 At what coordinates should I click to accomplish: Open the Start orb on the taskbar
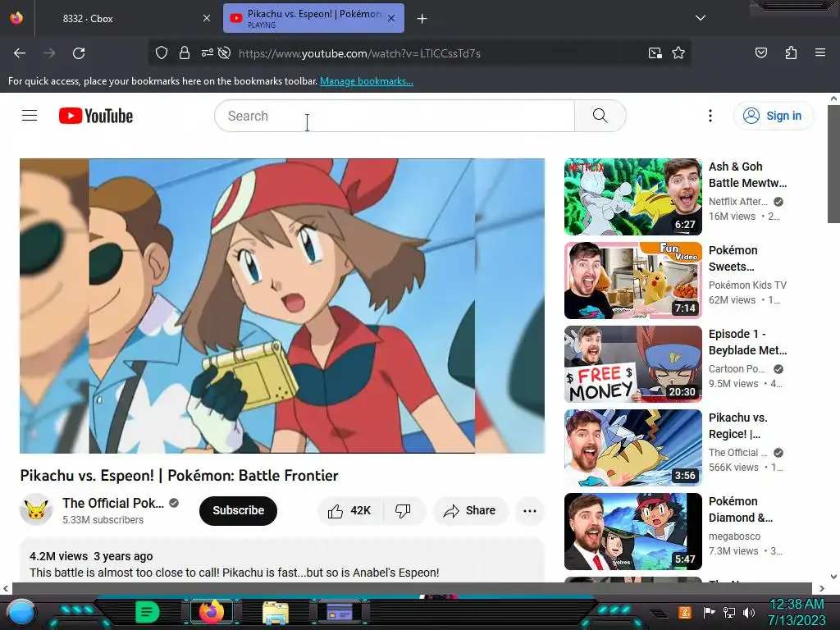21,613
